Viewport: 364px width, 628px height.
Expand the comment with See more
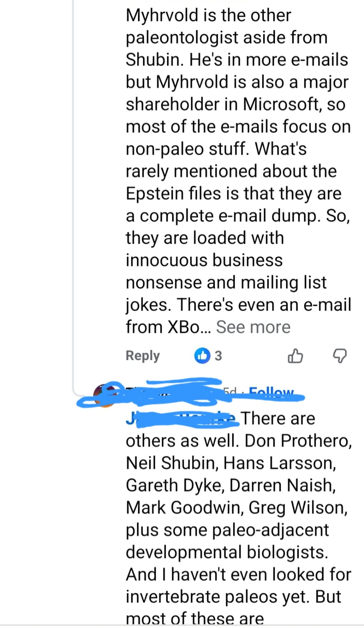pos(253,327)
